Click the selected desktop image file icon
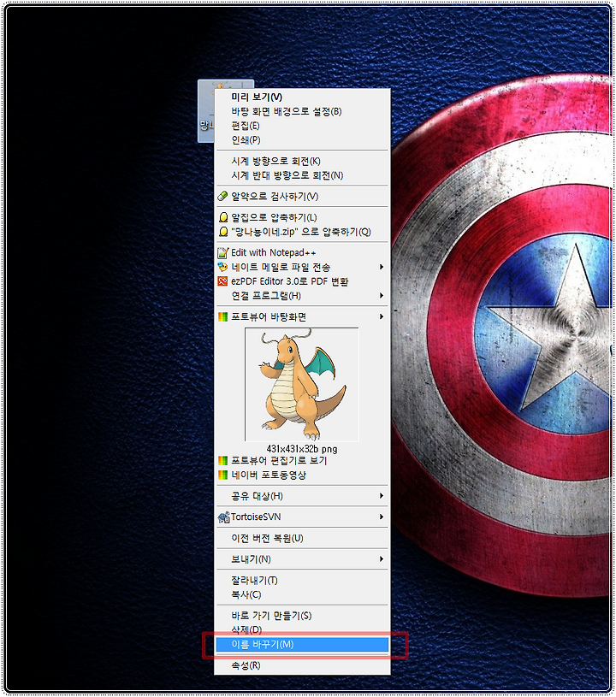The image size is (616, 697). (206, 110)
